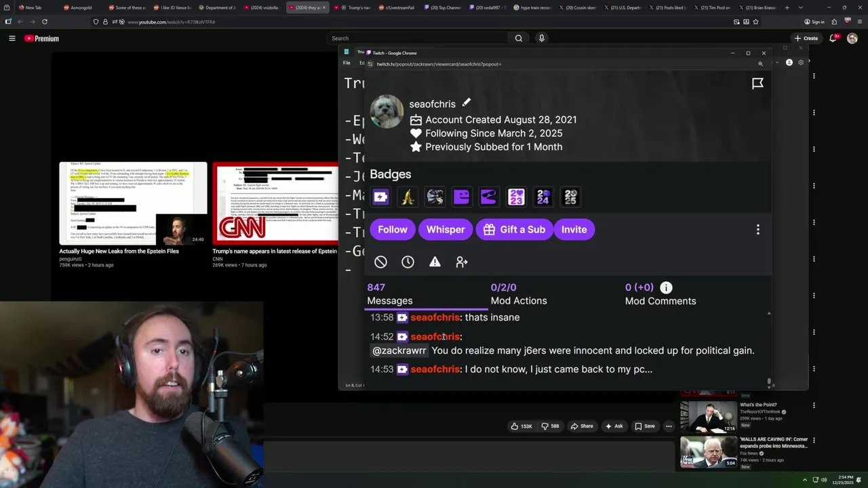The image size is (868, 488).
Task: Ban user with the circle-slash icon
Action: (x=380, y=262)
